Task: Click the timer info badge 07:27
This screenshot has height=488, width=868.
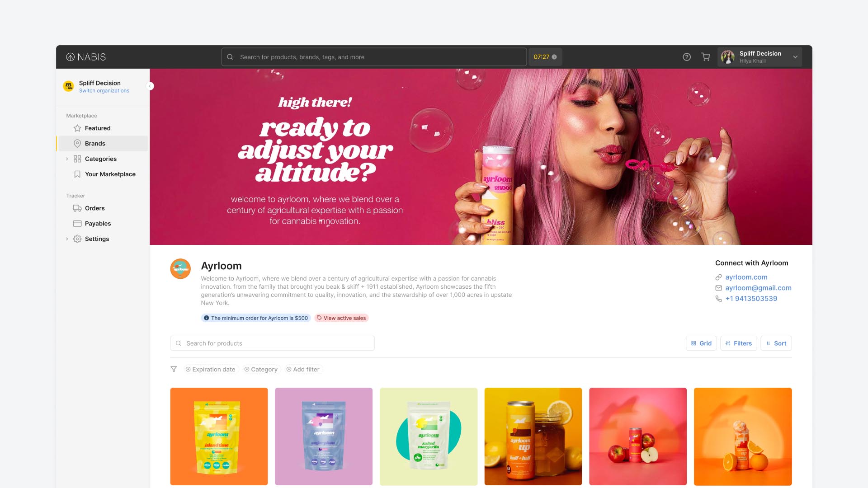Action: [x=545, y=57]
